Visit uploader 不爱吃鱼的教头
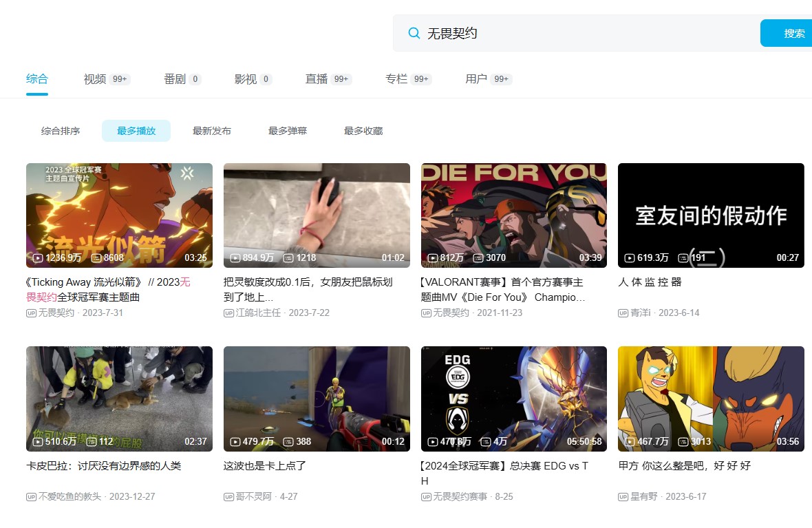Image resolution: width=812 pixels, height=528 pixels. pos(70,497)
